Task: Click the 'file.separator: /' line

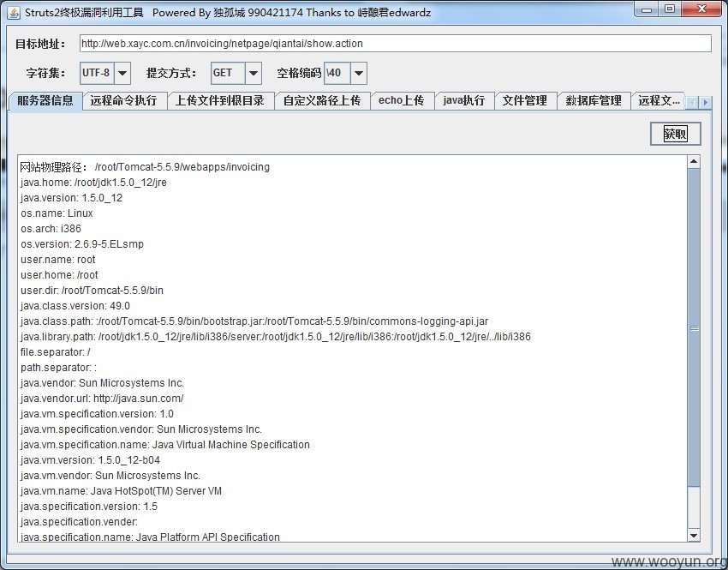Action: pyautogui.click(x=56, y=352)
